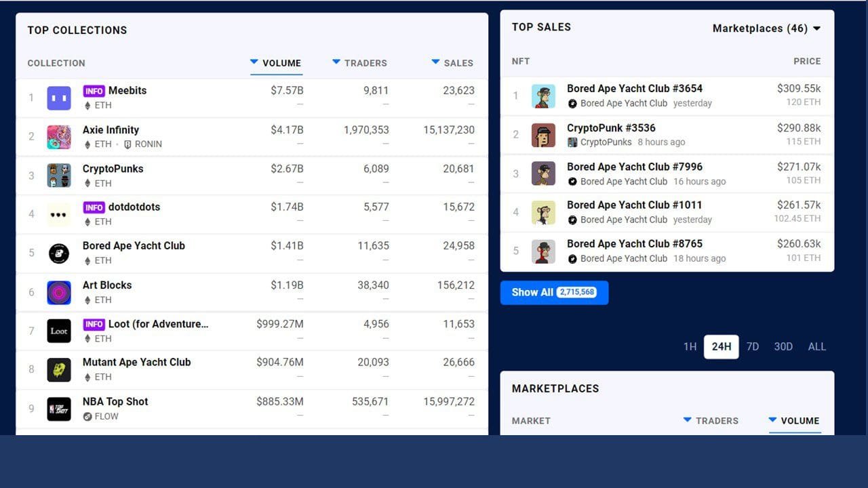Click the Axie Infinity collection icon
868x488 pixels.
[59, 137]
